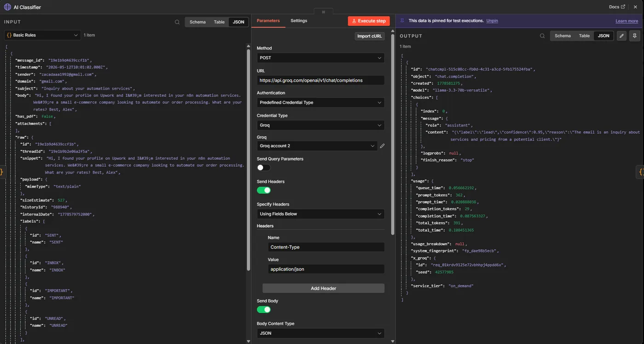Open the Method POST dropdown
The image size is (644, 344).
point(320,58)
